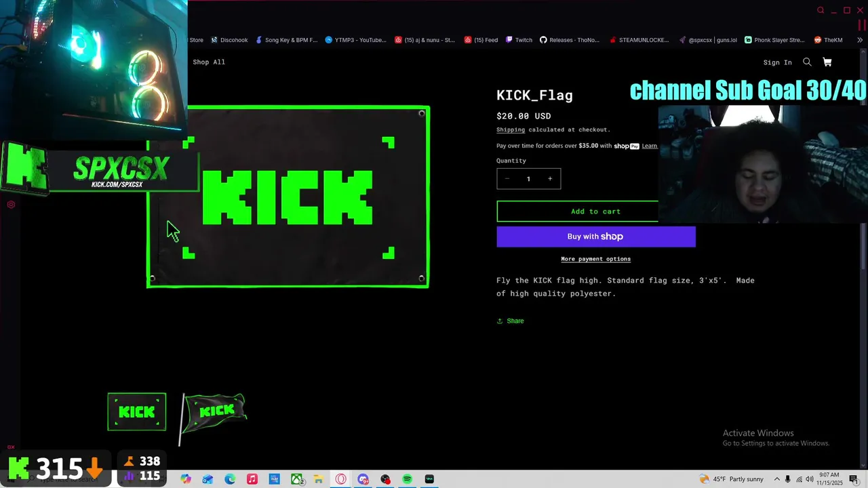Open the Xbox app in taskbar
This screenshot has width=868, height=488.
[296, 479]
